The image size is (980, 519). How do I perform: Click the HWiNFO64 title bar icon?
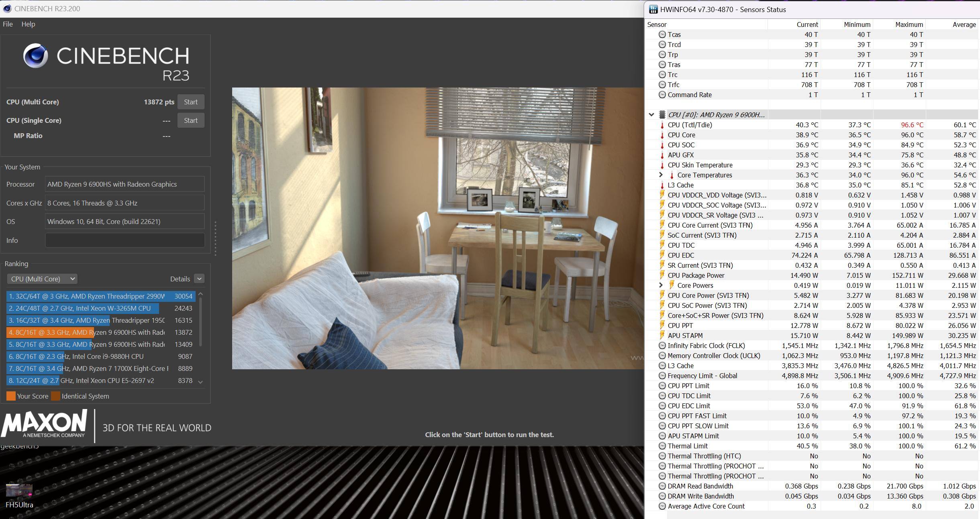(x=653, y=9)
